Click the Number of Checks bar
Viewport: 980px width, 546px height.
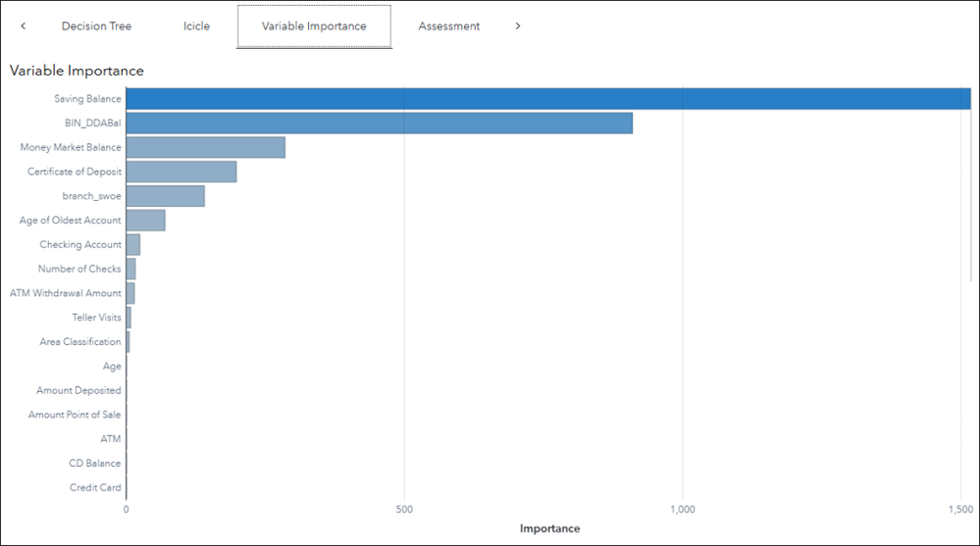click(130, 270)
